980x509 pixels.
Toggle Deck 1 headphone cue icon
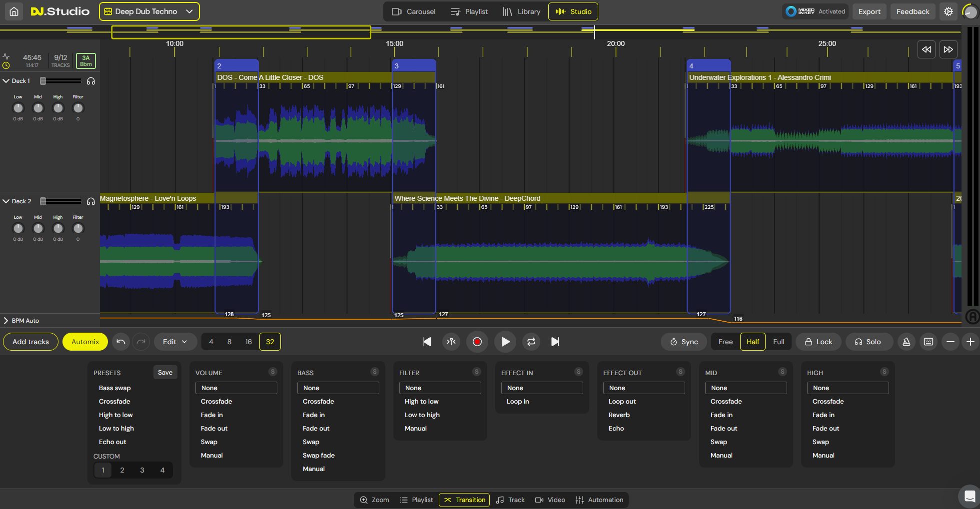pyautogui.click(x=91, y=81)
